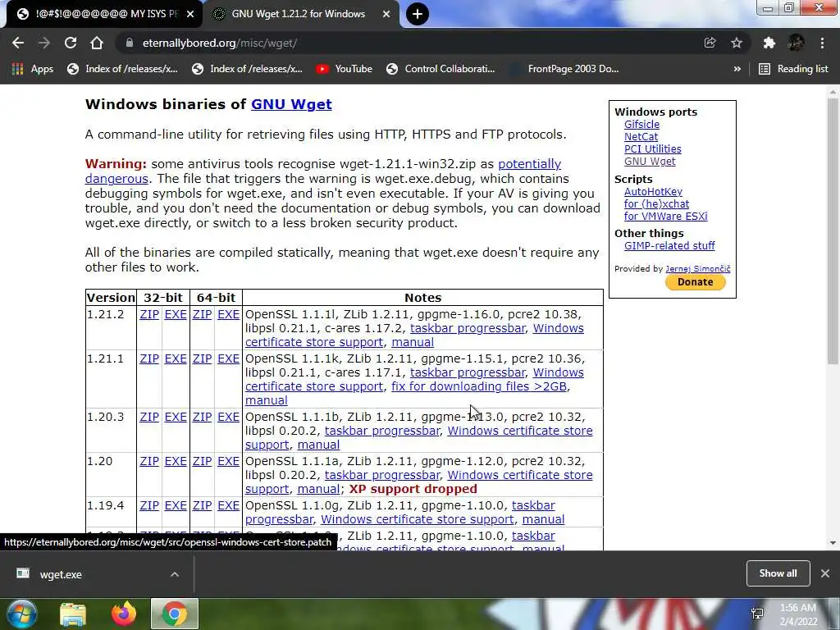Open the FrontPage 2003 Do... bookmark
The image size is (840, 630).
564,69
